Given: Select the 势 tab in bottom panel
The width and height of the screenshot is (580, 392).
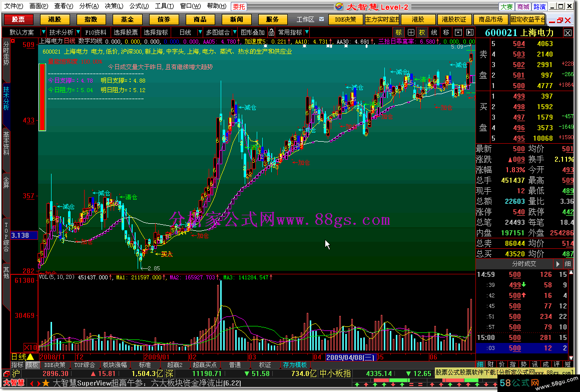Looking at the screenshot, I should pyautogui.click(x=524, y=364).
